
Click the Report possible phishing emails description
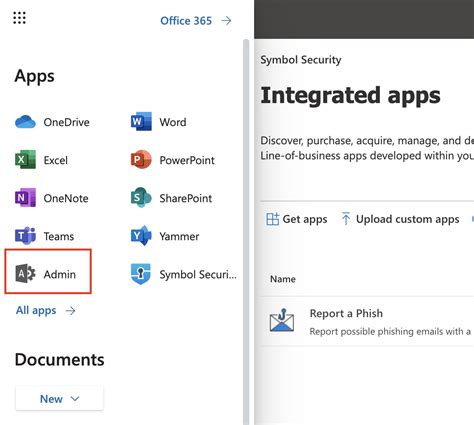pyautogui.click(x=390, y=332)
